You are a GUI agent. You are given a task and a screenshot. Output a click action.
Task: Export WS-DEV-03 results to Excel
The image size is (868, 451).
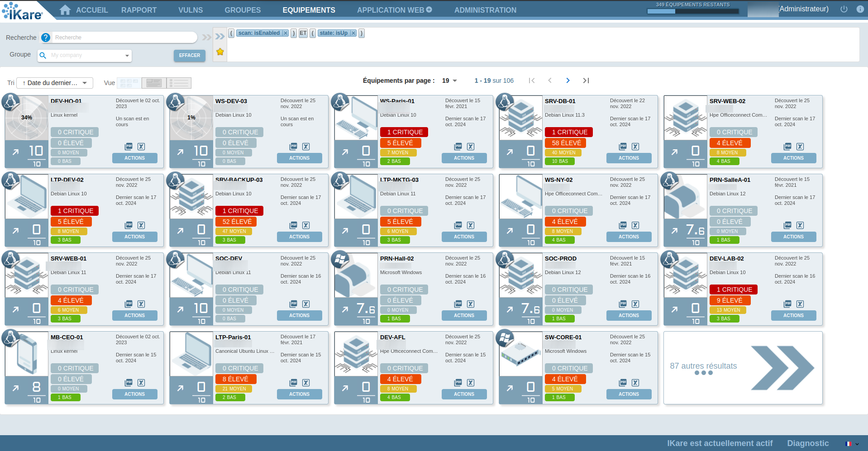point(306,147)
